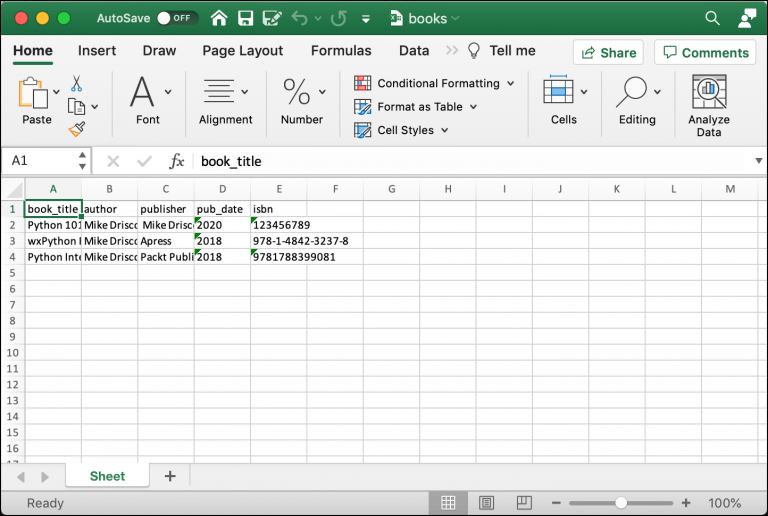Expand the Copy options arrow
This screenshot has width=768, height=516.
[x=95, y=107]
